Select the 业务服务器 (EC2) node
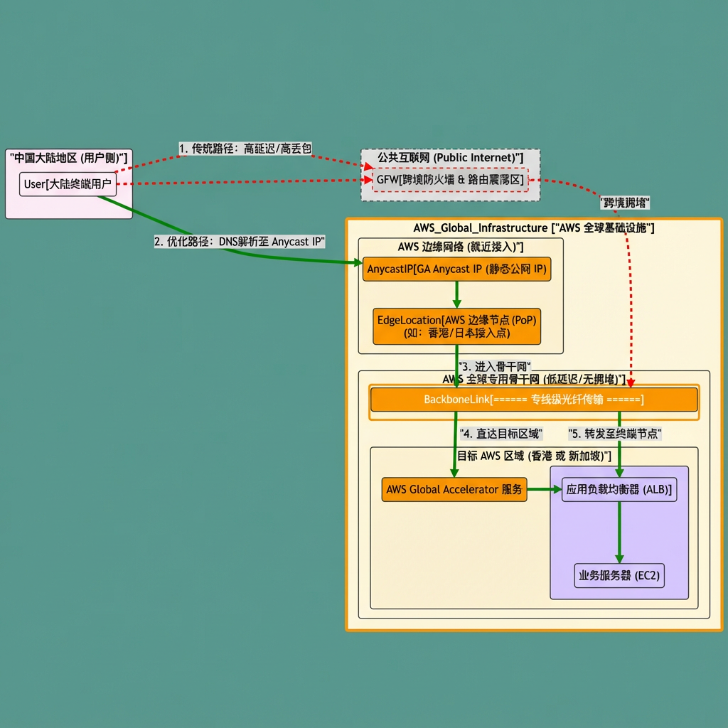 (x=619, y=575)
